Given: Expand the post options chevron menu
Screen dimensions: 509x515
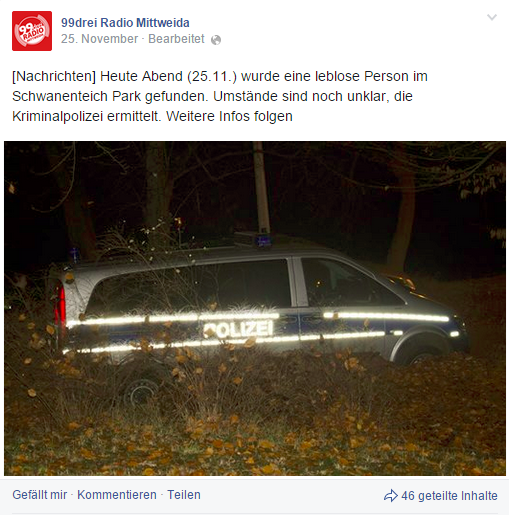Looking at the screenshot, I should point(492,17).
